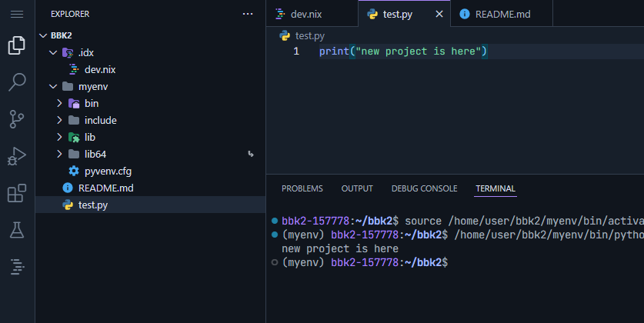Image resolution: width=644 pixels, height=323 pixels.
Task: Click the blue dot marker of source command
Action: coord(275,221)
